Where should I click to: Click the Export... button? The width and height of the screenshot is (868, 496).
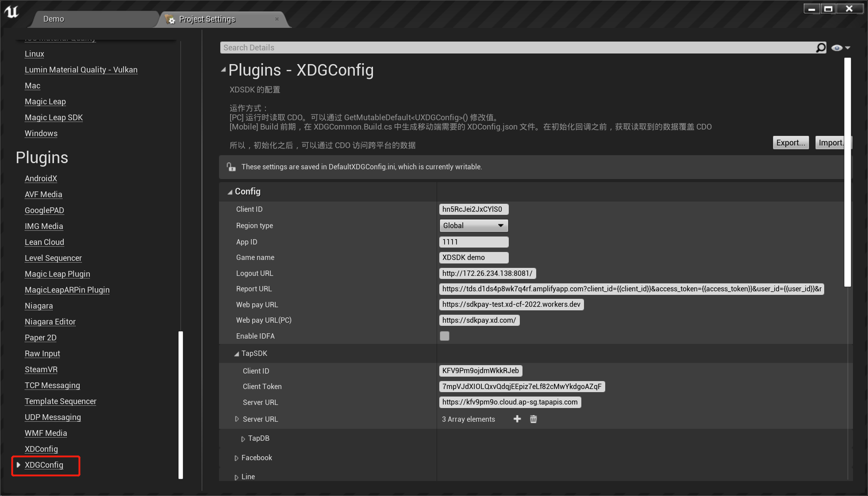(x=791, y=142)
